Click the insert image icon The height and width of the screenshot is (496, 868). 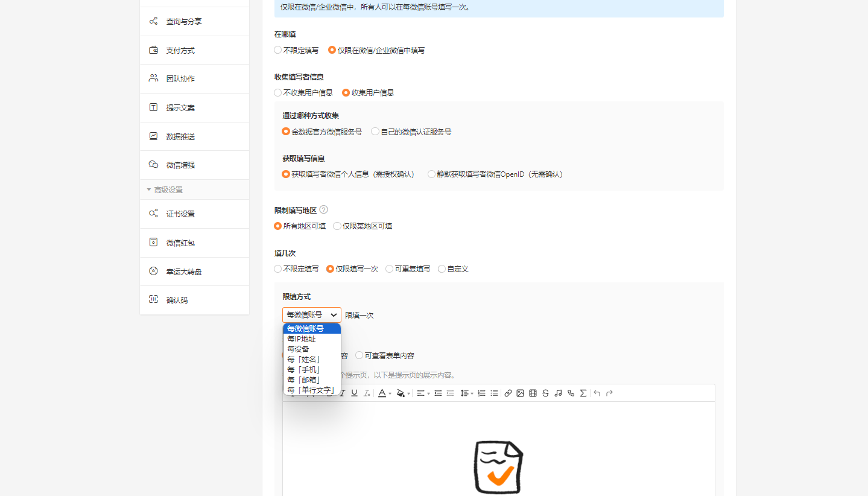pyautogui.click(x=520, y=393)
